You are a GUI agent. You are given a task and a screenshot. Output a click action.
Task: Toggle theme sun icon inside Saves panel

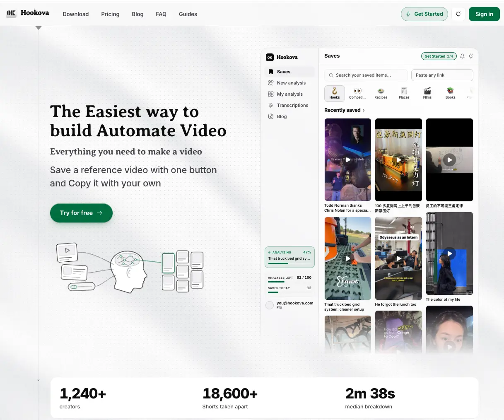coord(470,56)
